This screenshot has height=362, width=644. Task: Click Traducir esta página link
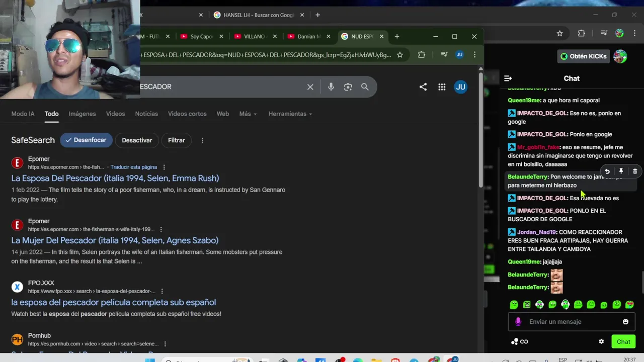coord(134,167)
